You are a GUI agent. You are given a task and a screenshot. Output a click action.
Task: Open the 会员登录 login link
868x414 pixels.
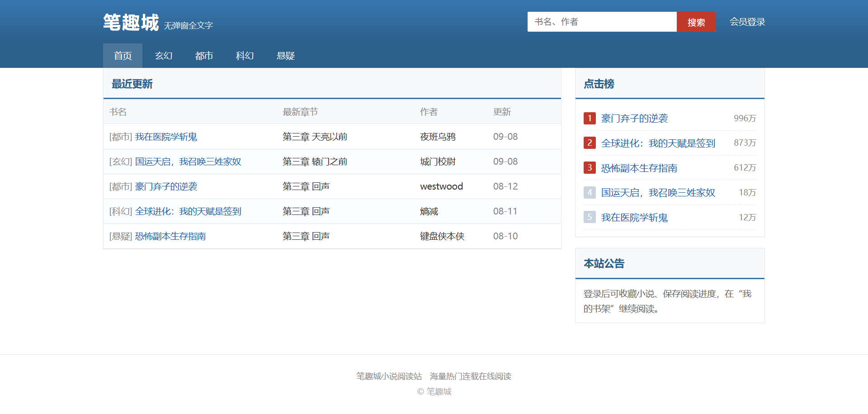coord(747,22)
